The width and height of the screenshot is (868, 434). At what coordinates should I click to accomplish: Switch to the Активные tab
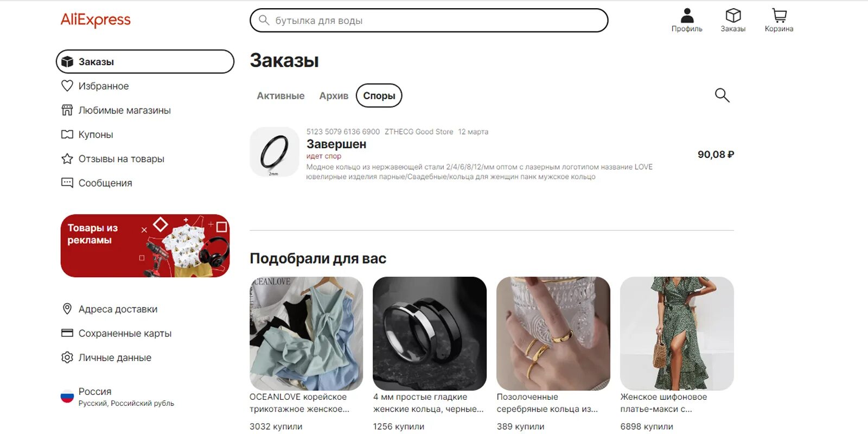(x=280, y=96)
